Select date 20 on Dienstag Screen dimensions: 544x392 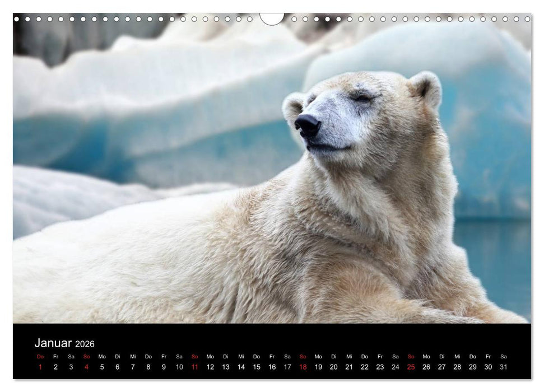click(333, 367)
